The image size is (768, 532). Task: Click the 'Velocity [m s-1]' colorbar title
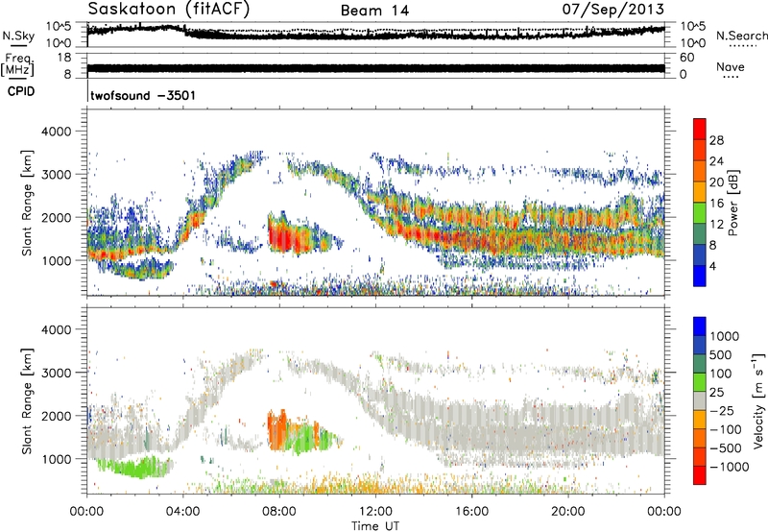click(758, 399)
